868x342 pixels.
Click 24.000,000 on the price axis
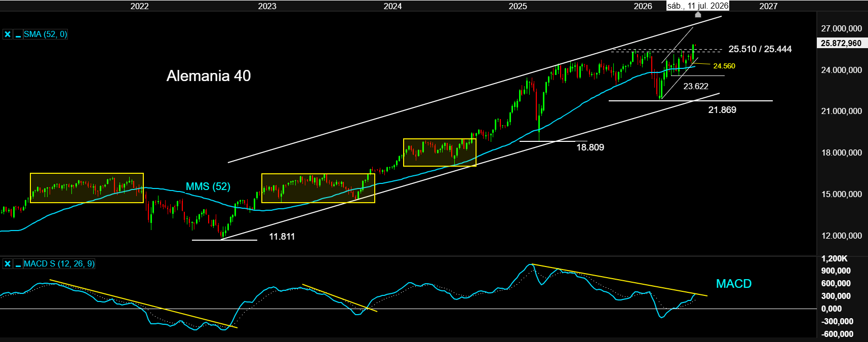point(841,70)
